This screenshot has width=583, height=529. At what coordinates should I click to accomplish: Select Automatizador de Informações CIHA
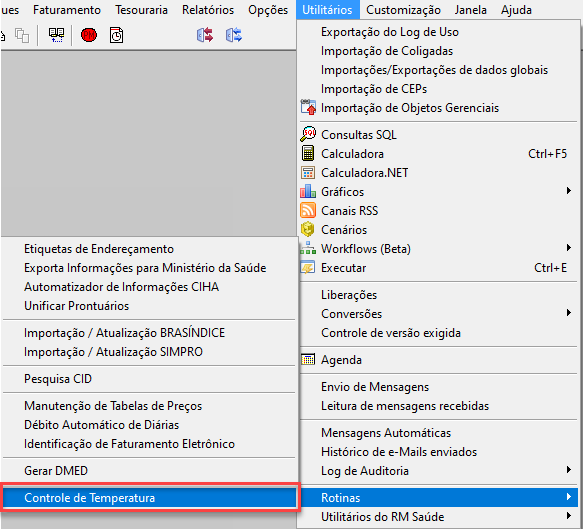pyautogui.click(x=149, y=287)
